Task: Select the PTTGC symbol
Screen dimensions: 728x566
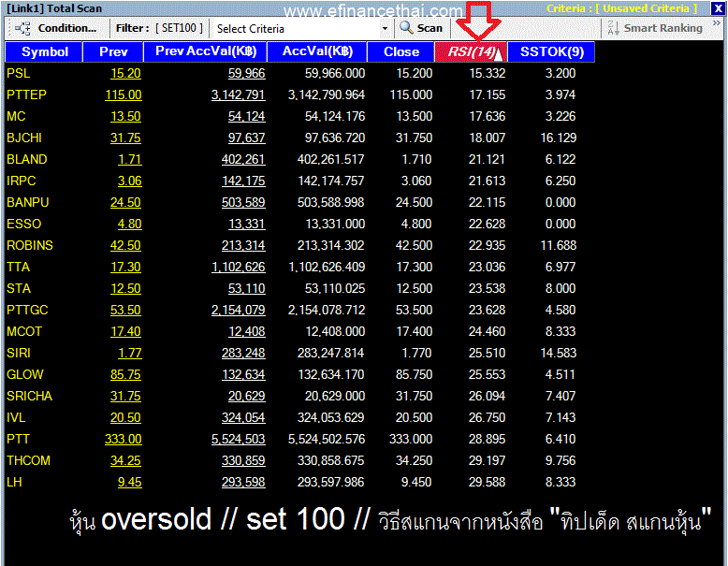Action: 27,310
